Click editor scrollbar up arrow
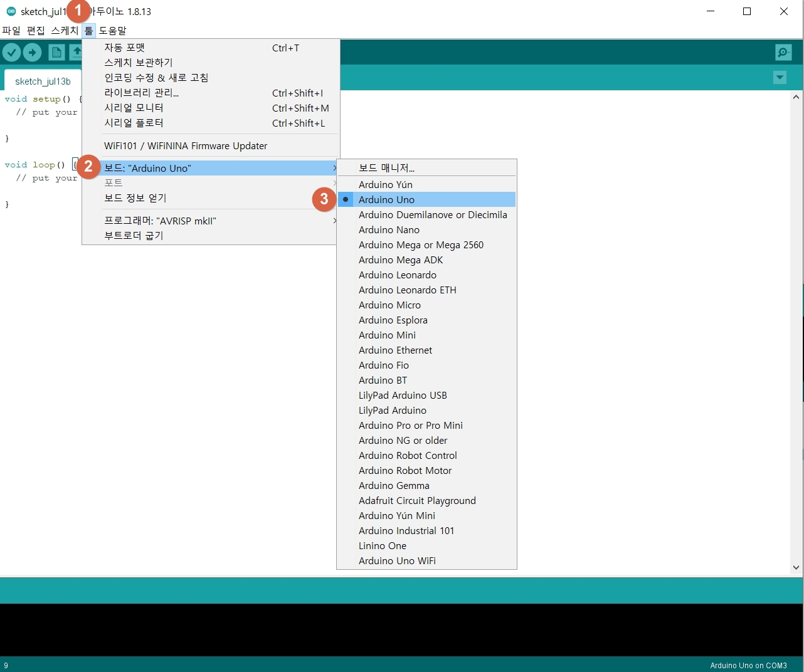Image resolution: width=804 pixels, height=672 pixels. (796, 97)
